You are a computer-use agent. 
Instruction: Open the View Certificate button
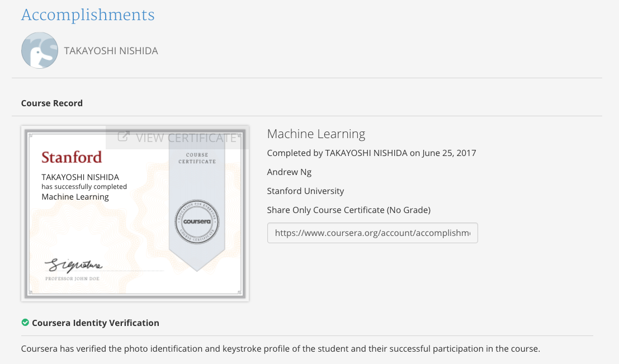(x=177, y=138)
